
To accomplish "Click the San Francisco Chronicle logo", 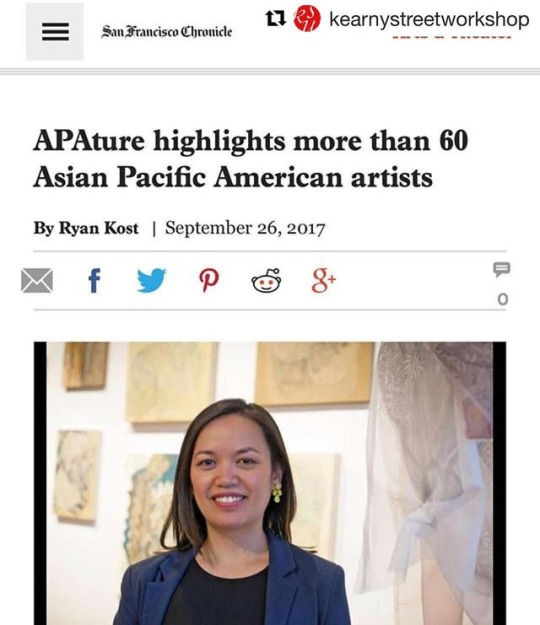I will 167,31.
